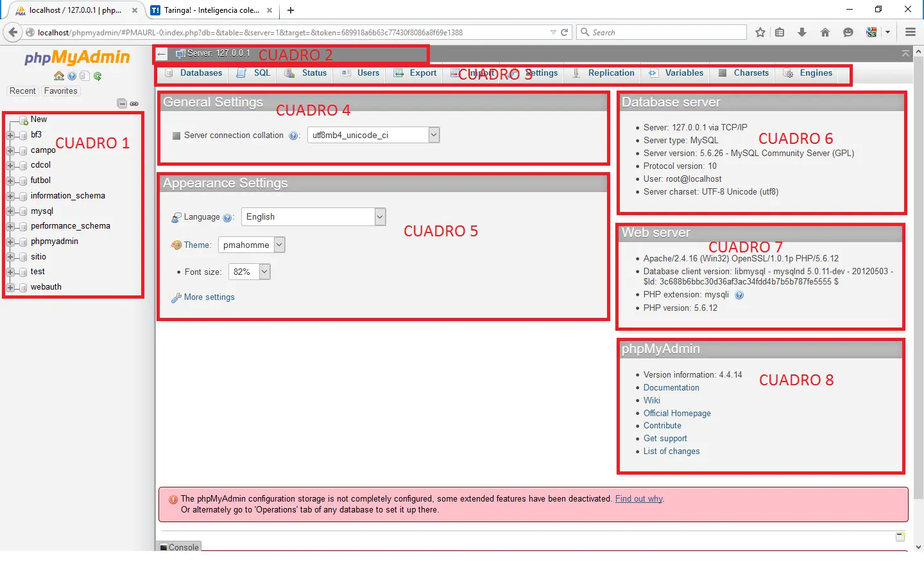Click the phpMyAdmin logo
This screenshot has width=924, height=578.
pos(77,58)
